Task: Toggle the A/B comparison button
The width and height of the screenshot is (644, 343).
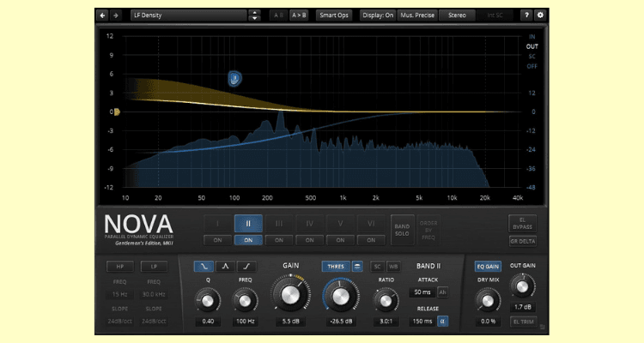Action: [278, 15]
